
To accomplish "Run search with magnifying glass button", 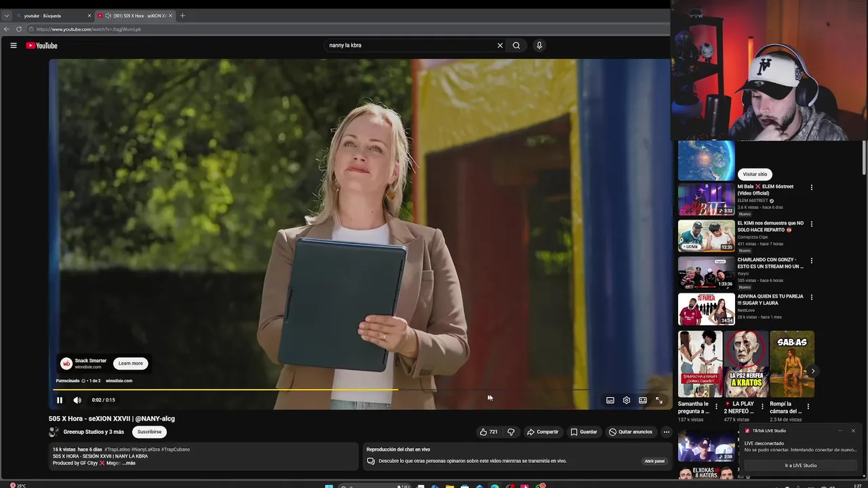I will [x=516, y=45].
